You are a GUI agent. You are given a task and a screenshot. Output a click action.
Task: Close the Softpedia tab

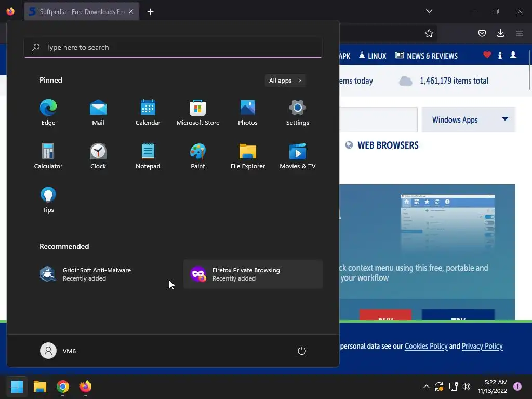click(131, 11)
